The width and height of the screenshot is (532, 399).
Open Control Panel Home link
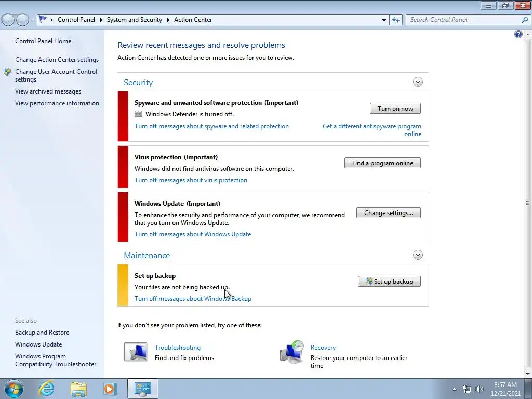[x=43, y=41]
